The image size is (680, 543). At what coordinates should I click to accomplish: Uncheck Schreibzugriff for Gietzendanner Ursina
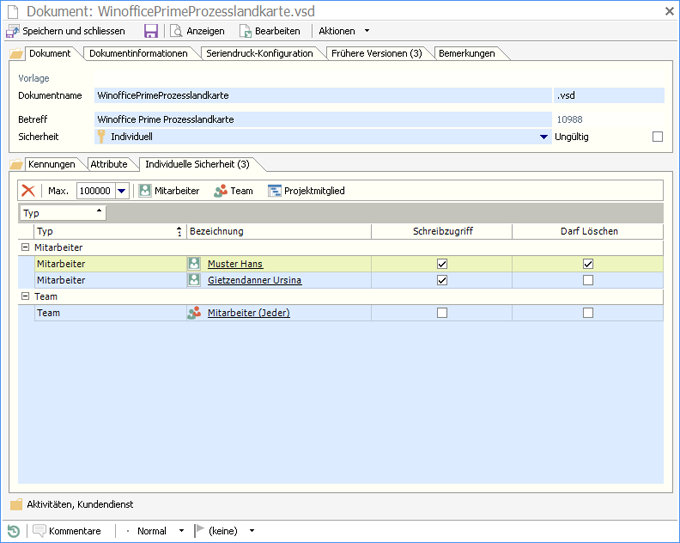pyautogui.click(x=442, y=280)
